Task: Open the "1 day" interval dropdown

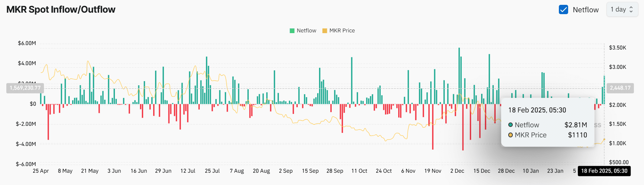Action: point(622,10)
